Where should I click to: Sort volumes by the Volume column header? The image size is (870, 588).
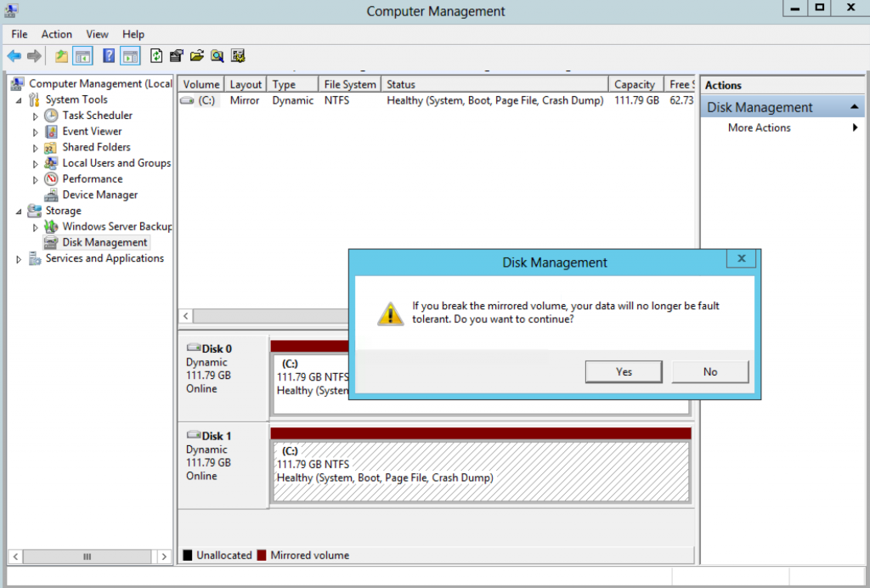point(201,84)
